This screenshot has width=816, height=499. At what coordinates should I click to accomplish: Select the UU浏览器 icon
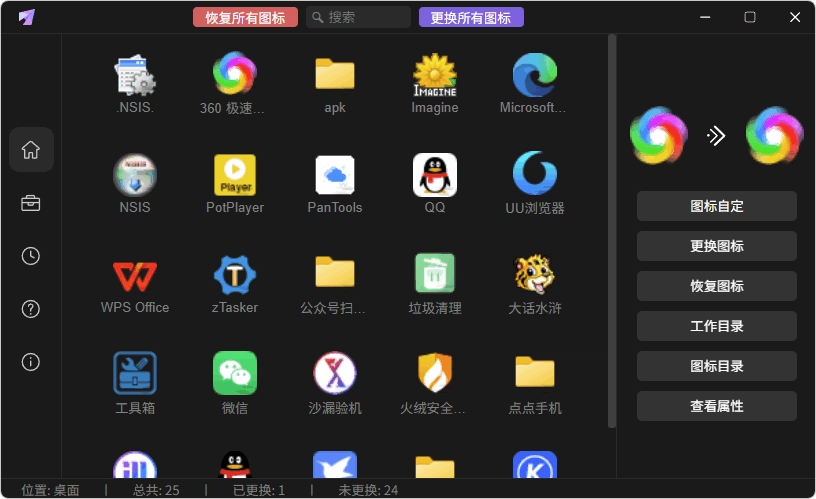(534, 173)
